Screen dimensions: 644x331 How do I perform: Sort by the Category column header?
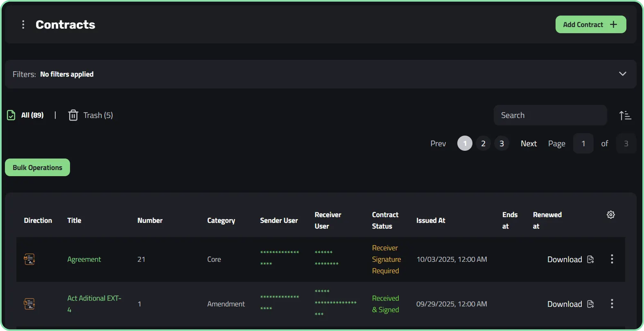pyautogui.click(x=221, y=220)
